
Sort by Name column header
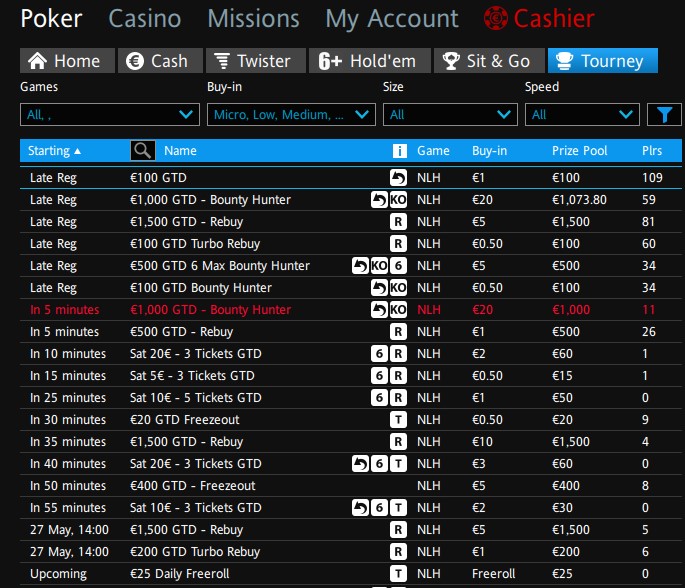pyautogui.click(x=180, y=151)
